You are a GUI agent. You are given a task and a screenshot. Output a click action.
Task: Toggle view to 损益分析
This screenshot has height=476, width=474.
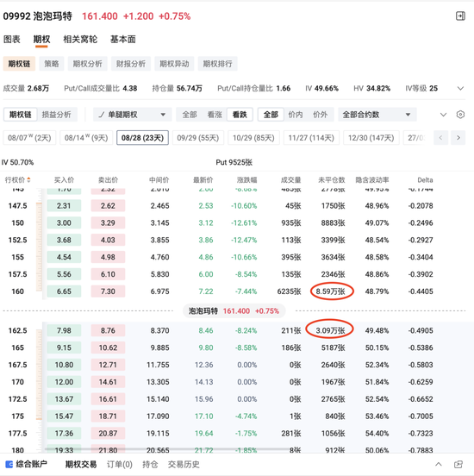[56, 115]
